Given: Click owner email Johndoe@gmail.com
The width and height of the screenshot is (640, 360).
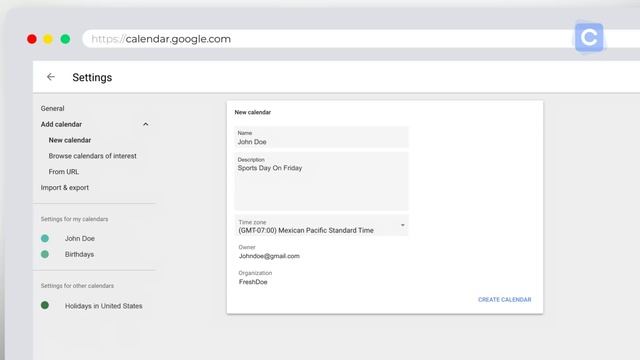Looking at the screenshot, I should pos(269,256).
